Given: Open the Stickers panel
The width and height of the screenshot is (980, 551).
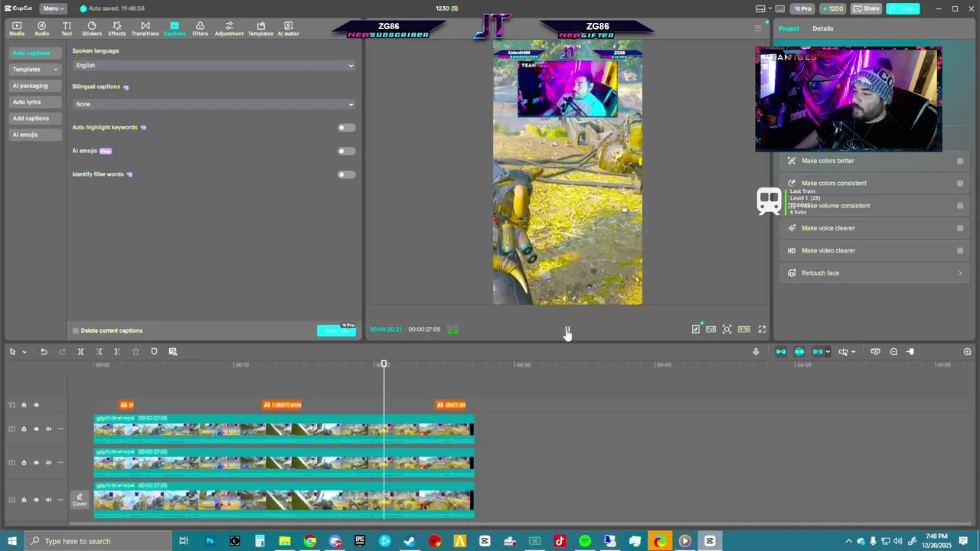Looking at the screenshot, I should 92,29.
